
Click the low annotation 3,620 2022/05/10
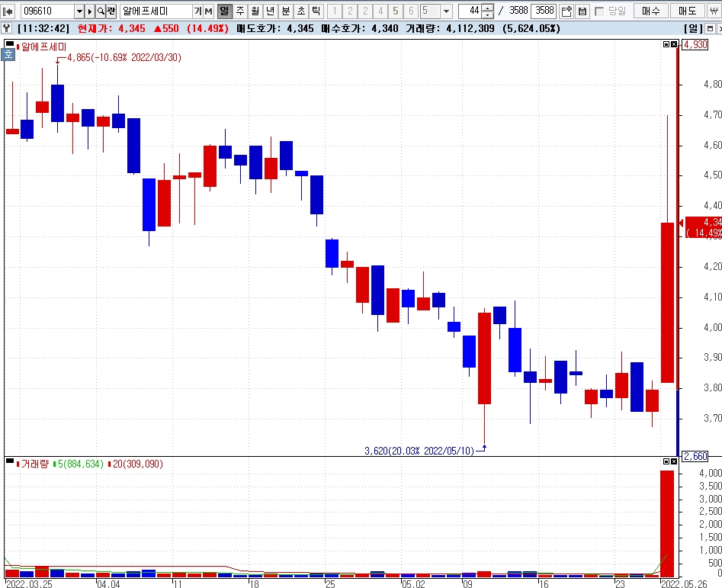coord(419,451)
